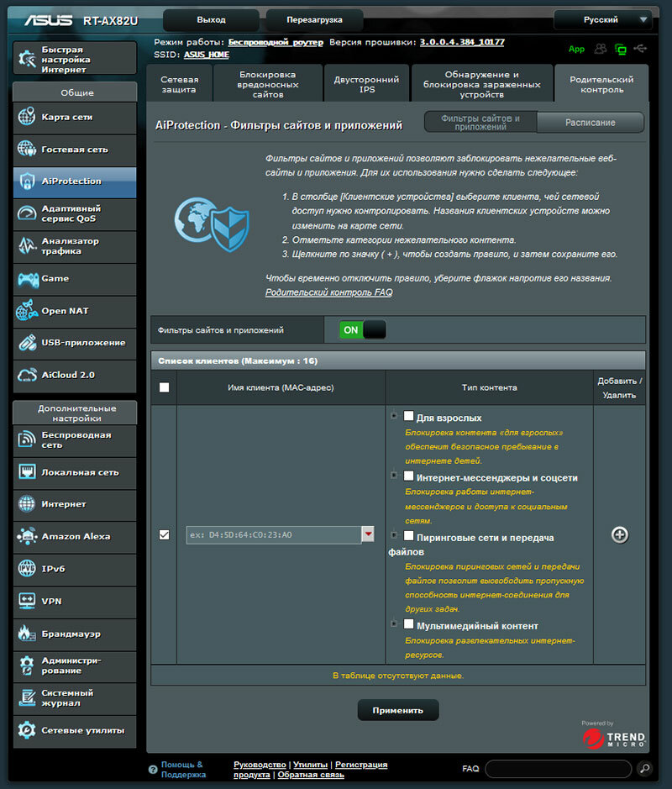
Task: Click the Перезагрузка reboot button
Action: tap(314, 19)
